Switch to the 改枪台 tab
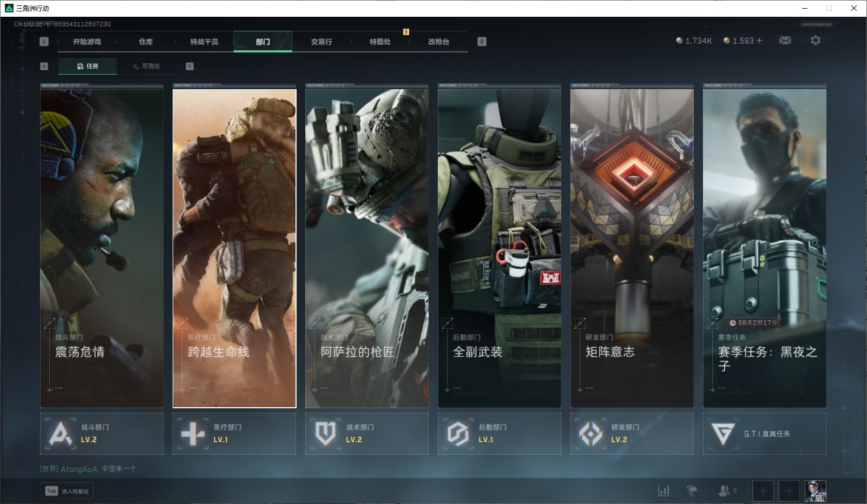 pyautogui.click(x=438, y=42)
